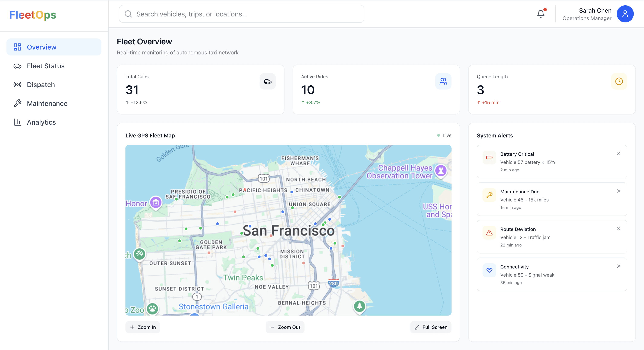Select the Dispatch sidebar icon
644x350 pixels.
17,85
